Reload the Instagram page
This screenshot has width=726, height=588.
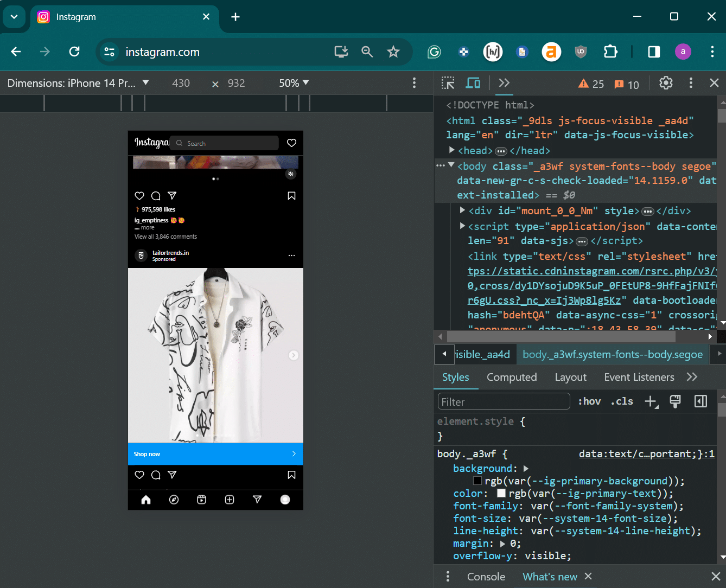(x=74, y=52)
